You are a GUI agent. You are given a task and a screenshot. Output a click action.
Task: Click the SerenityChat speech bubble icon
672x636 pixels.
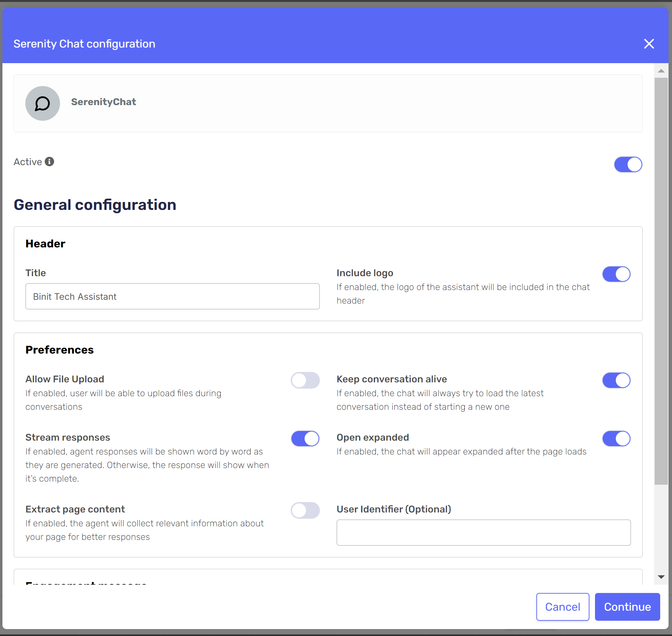[x=43, y=103]
